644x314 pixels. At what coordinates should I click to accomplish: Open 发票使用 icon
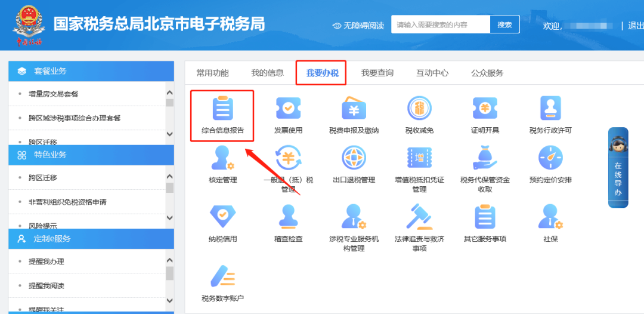289,109
